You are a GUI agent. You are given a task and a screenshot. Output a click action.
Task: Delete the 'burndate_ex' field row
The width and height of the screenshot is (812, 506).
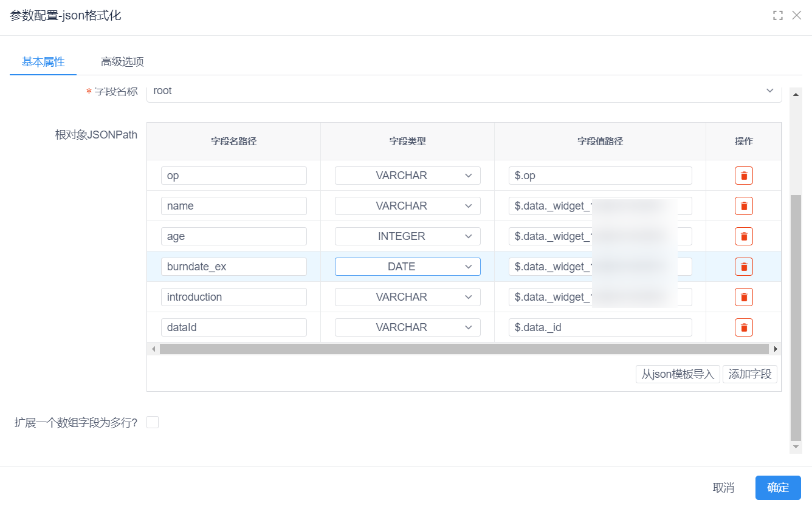point(743,267)
